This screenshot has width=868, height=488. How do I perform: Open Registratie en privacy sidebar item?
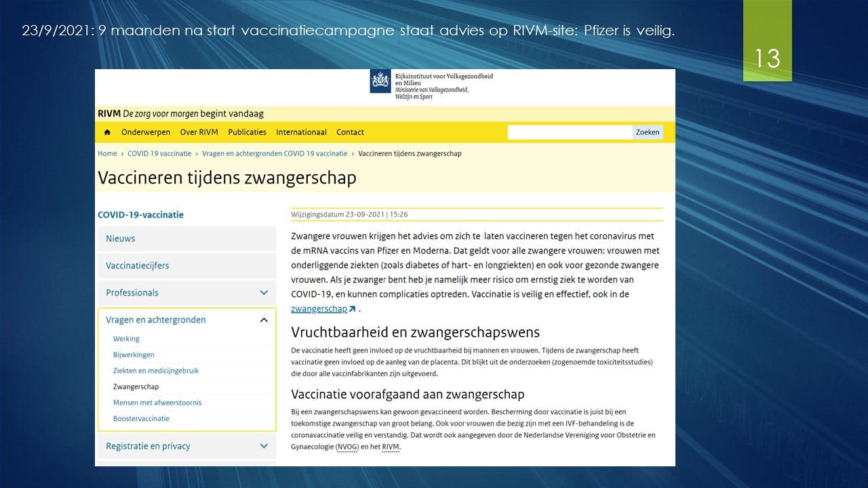click(148, 446)
